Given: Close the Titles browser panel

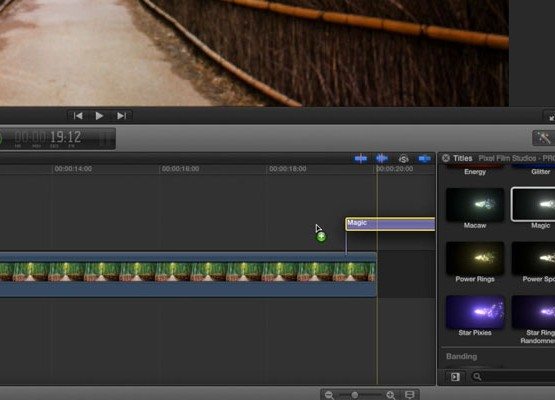Looking at the screenshot, I should pyautogui.click(x=446, y=158).
